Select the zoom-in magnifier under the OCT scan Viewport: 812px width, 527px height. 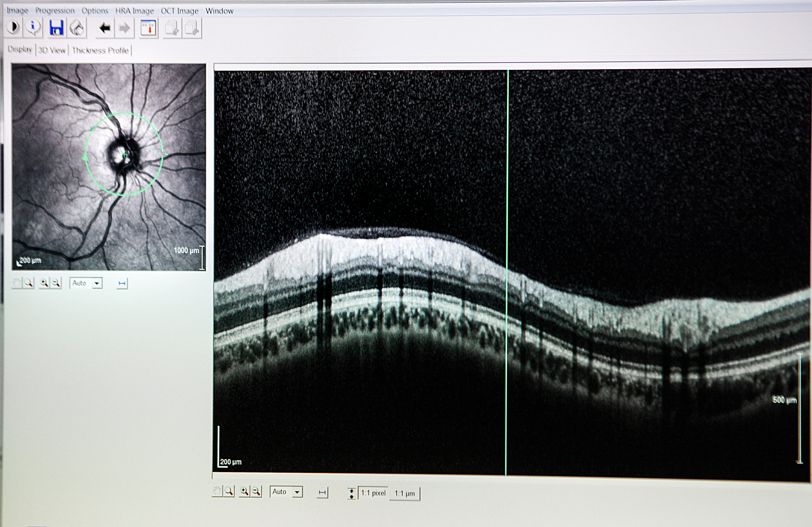tap(244, 492)
